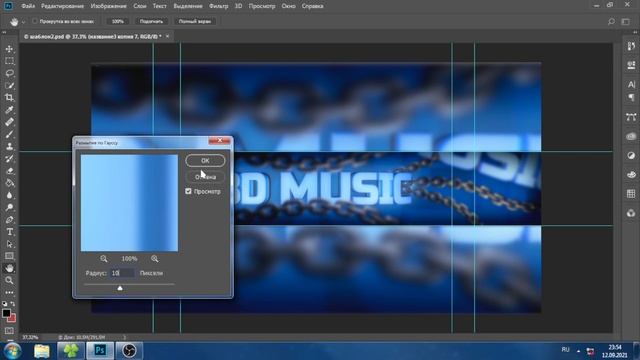This screenshot has height=360, width=640.
Task: Open the Просмотр menu
Action: tap(262, 6)
